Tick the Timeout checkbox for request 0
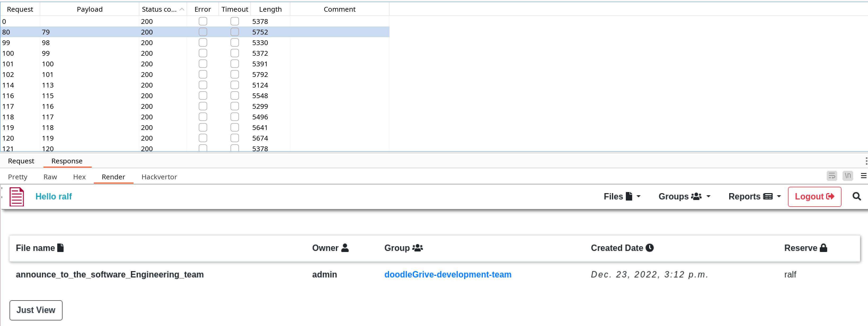This screenshot has height=326, width=868. click(234, 21)
